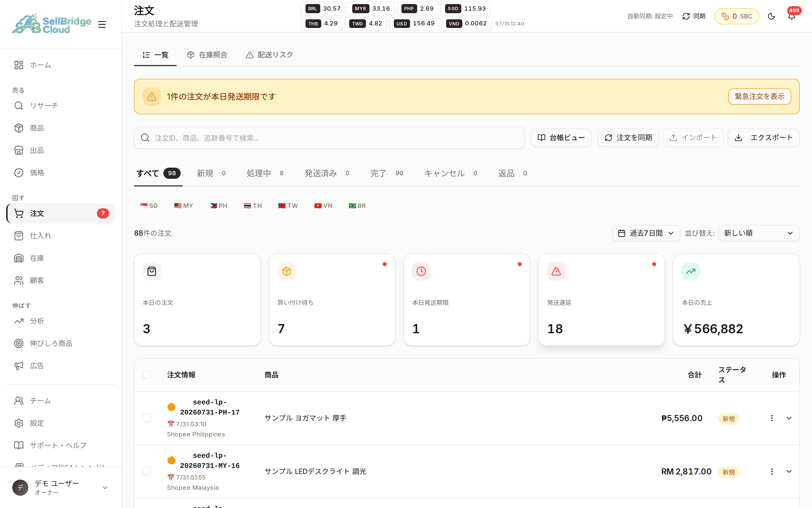Screen dimensions: 812x508
Task: Open 価格 in the sidebar
Action: coord(61,173)
